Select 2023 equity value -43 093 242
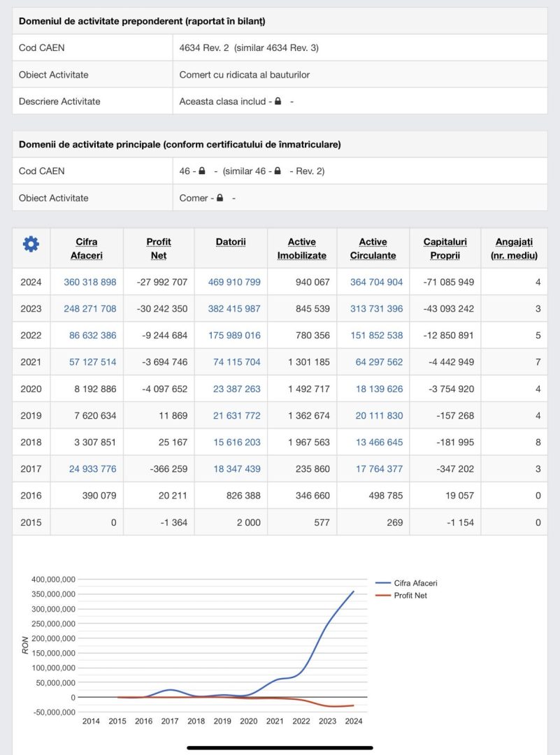 coord(449,309)
